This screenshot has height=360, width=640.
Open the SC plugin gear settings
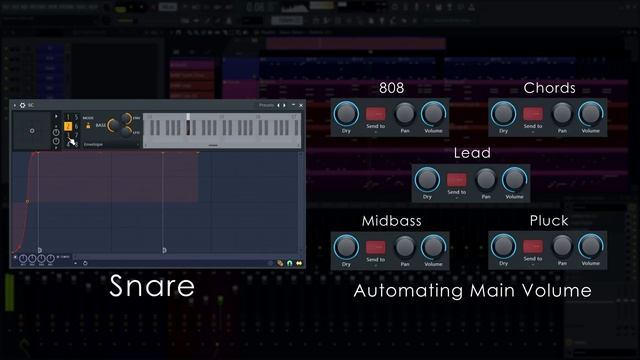[22, 105]
